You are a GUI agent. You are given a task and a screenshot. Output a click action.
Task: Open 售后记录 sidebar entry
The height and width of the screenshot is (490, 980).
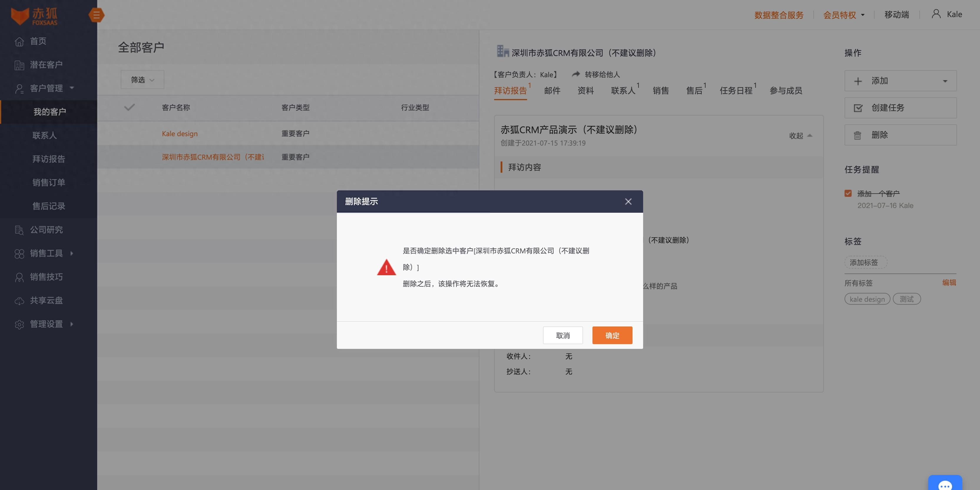(49, 206)
